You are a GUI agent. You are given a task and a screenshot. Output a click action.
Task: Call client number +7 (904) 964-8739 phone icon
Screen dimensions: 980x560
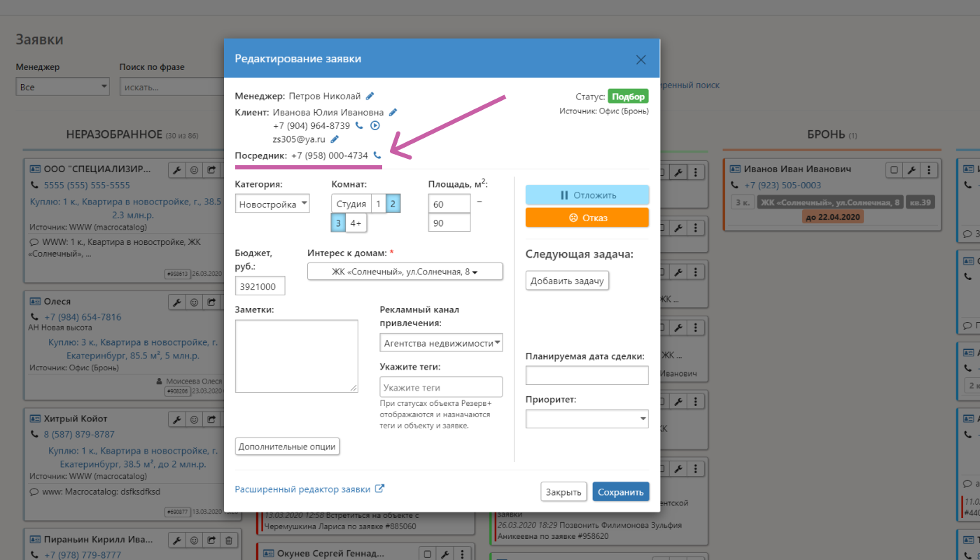click(x=359, y=126)
